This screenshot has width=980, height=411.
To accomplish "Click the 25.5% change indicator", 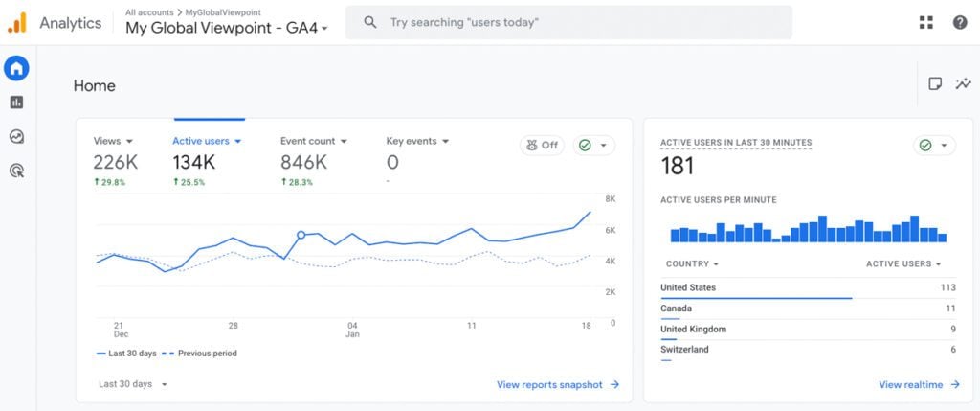I will point(189,183).
